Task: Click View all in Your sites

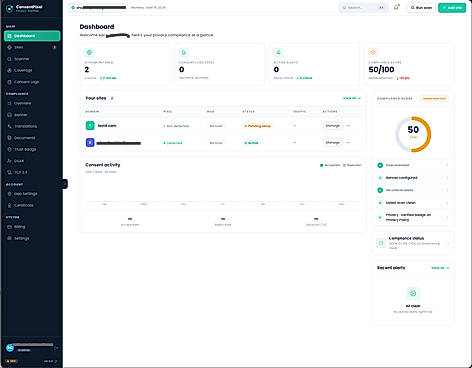Action: point(352,98)
